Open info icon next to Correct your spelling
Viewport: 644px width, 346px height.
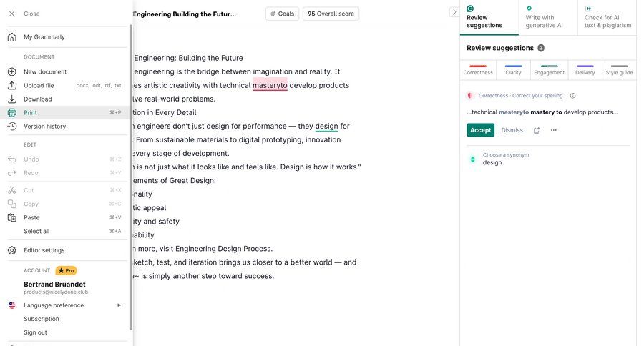tap(572, 95)
